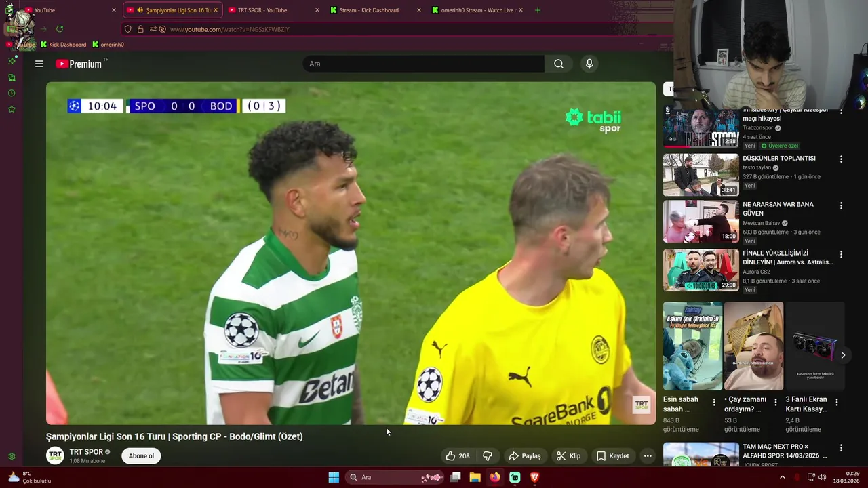Click the YouTube search box Ara
This screenshot has height=488, width=868.
tap(424, 64)
